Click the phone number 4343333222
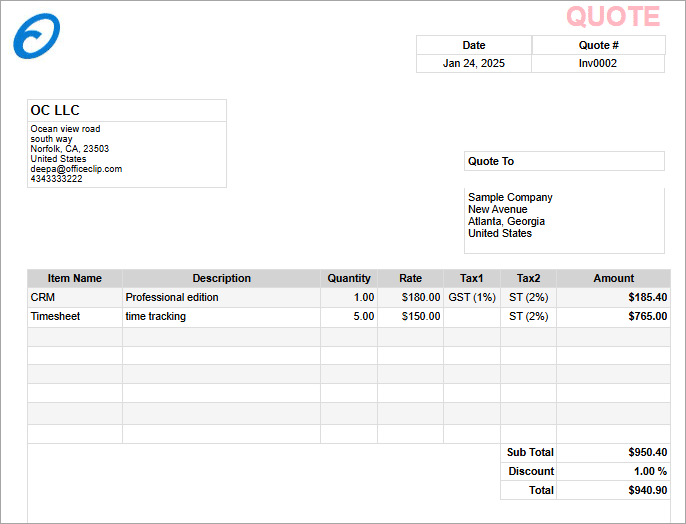The height and width of the screenshot is (524, 686). [x=57, y=179]
